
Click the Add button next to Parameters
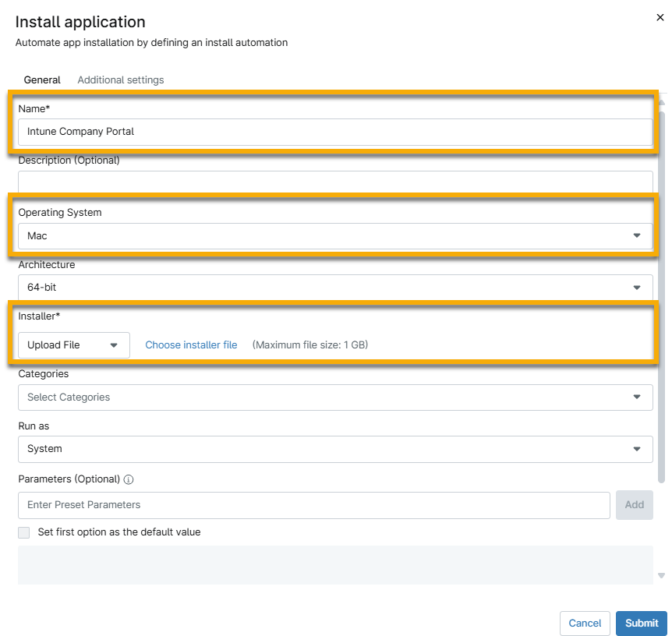pyautogui.click(x=634, y=505)
